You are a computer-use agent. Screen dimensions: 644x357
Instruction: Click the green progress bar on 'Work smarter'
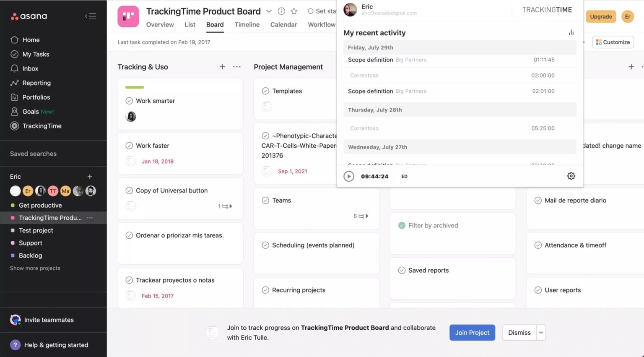click(x=134, y=87)
